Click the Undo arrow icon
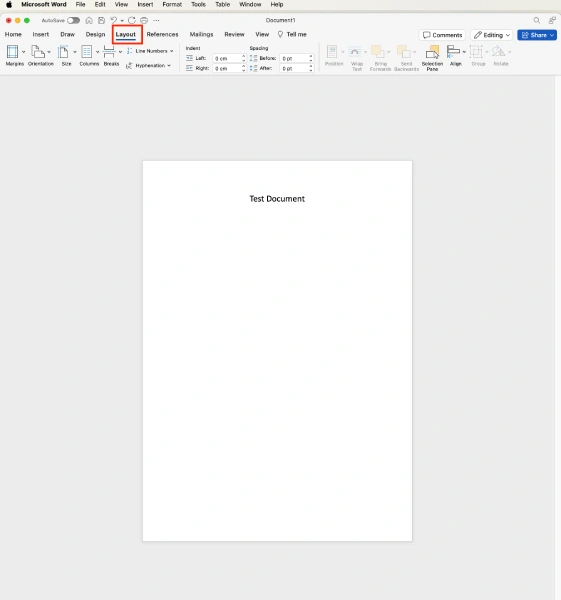This screenshot has height=600, width=561. point(114,20)
